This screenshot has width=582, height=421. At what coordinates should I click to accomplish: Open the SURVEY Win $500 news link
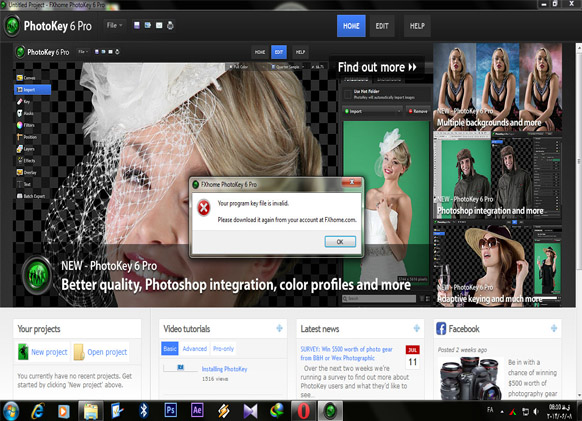[346, 353]
